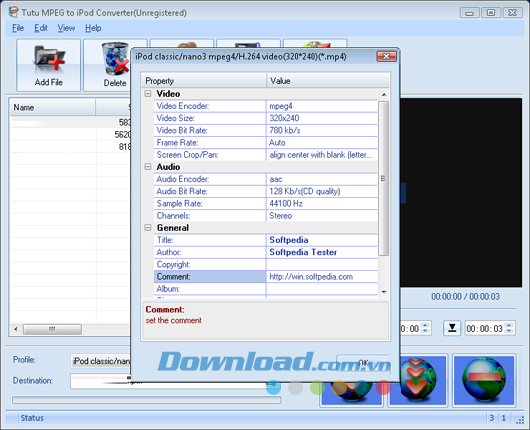The height and width of the screenshot is (430, 530).
Task: Decrease the end time 00:00:03 stepper
Action: (x=509, y=332)
